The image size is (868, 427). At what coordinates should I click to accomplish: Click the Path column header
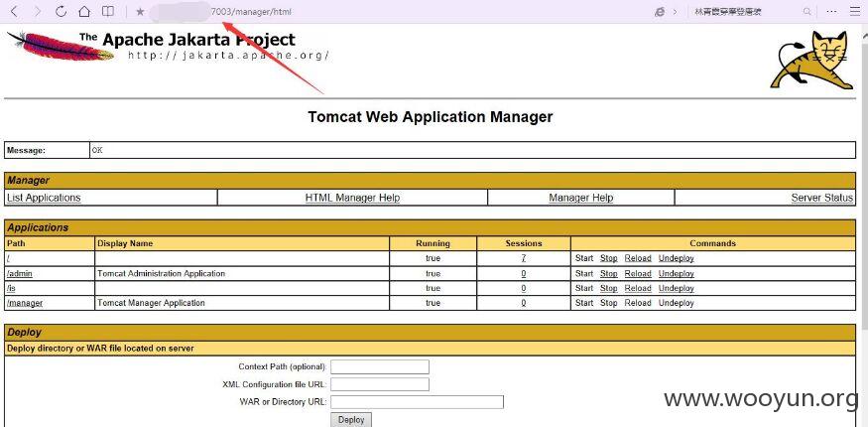pyautogui.click(x=16, y=243)
